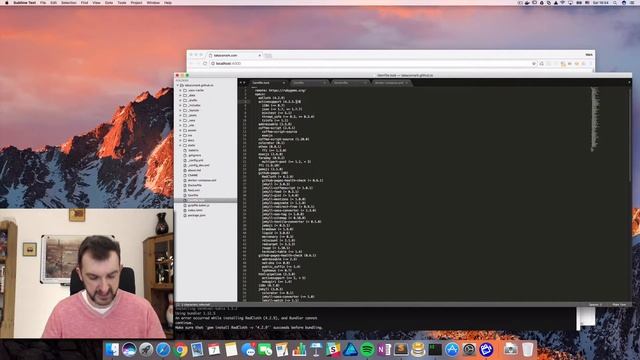Viewport: 640px width, 360px height.
Task: Open Trash in the dock
Action: click(528, 349)
